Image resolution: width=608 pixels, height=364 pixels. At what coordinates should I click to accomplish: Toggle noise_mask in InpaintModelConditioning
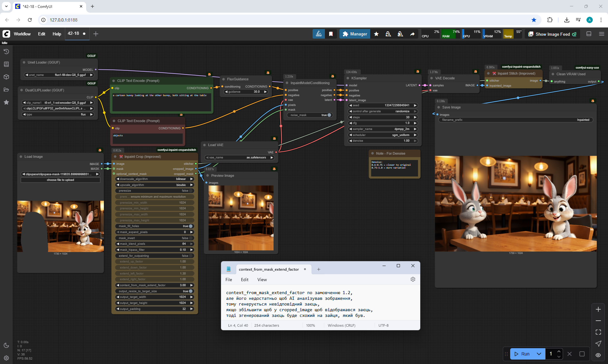329,115
